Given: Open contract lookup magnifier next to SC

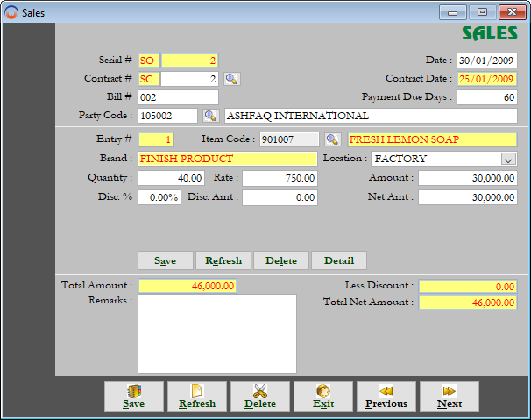Looking at the screenshot, I should tap(232, 79).
